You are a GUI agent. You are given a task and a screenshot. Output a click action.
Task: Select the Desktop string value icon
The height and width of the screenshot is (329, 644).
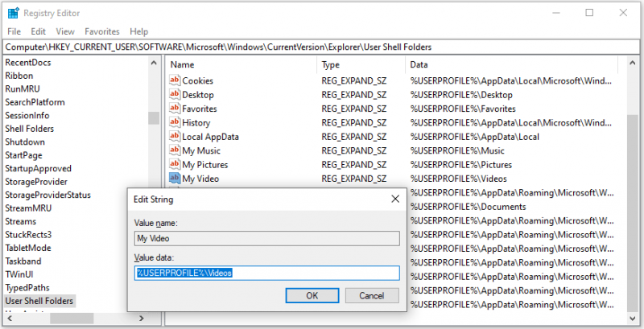coord(175,94)
